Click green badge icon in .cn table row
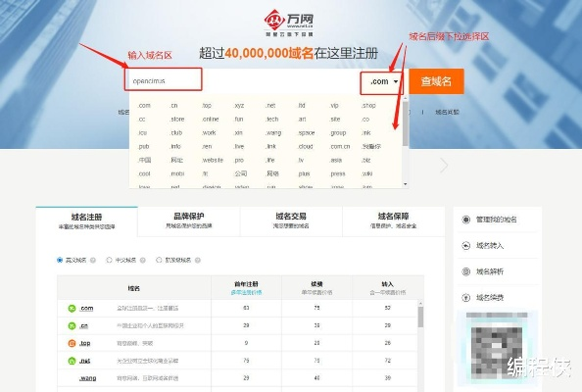 72,326
